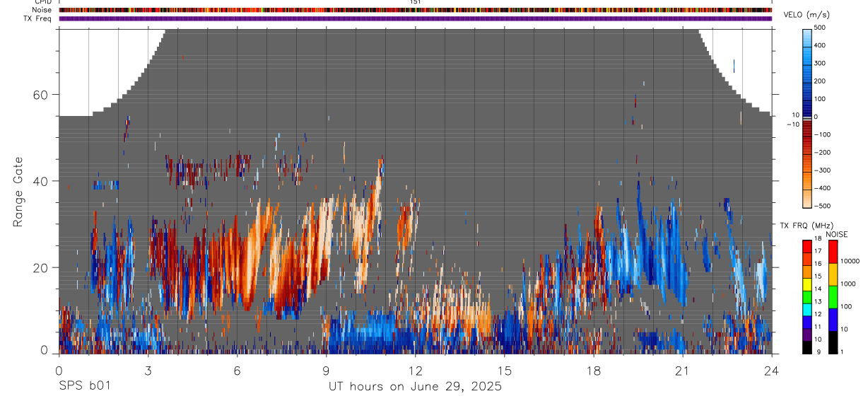Click the 15 MHz label on TX FRQ legend
868x401 pixels.
[819, 277]
